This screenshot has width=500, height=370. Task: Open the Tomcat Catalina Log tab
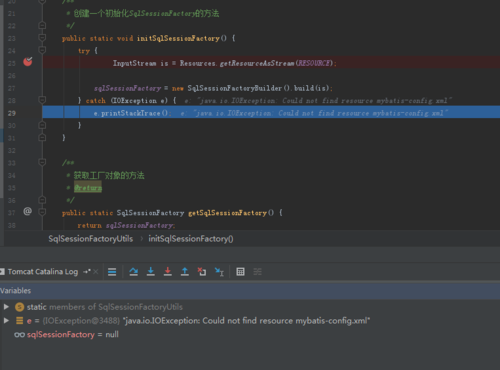tap(42, 272)
